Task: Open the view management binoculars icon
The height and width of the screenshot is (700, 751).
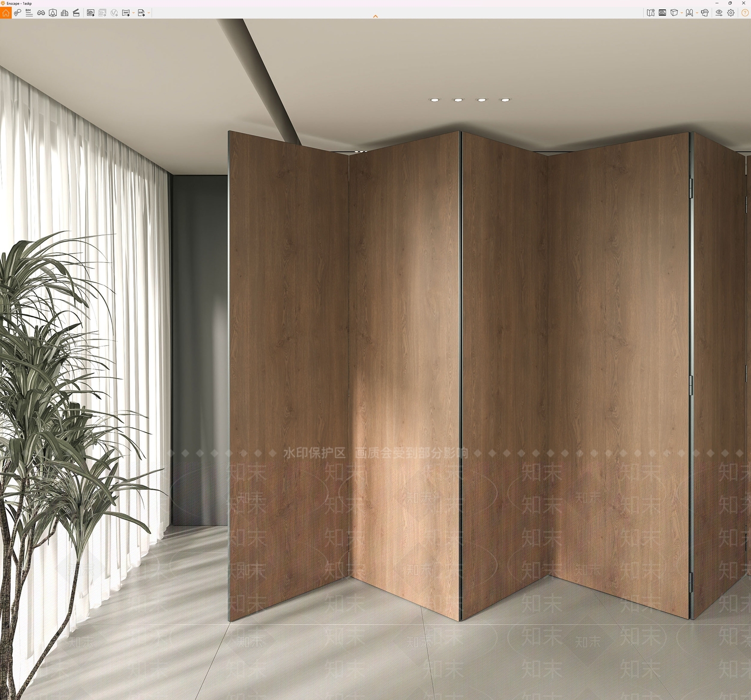Action: click(41, 13)
